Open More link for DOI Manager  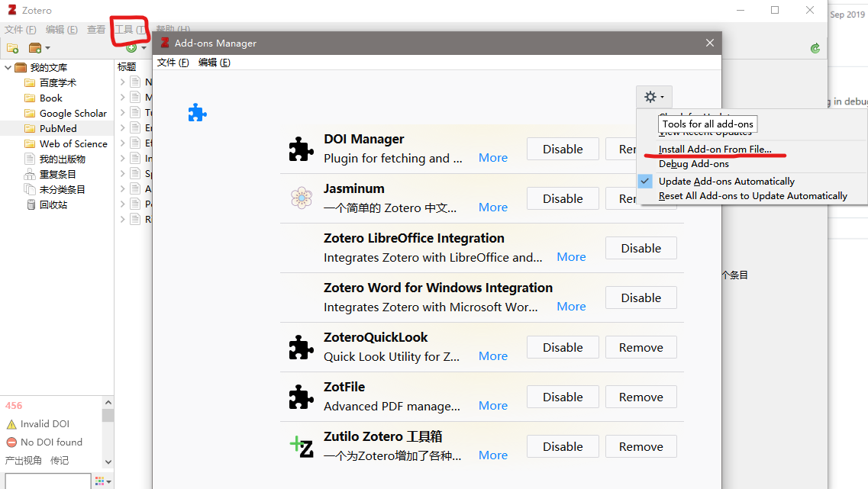(x=492, y=158)
